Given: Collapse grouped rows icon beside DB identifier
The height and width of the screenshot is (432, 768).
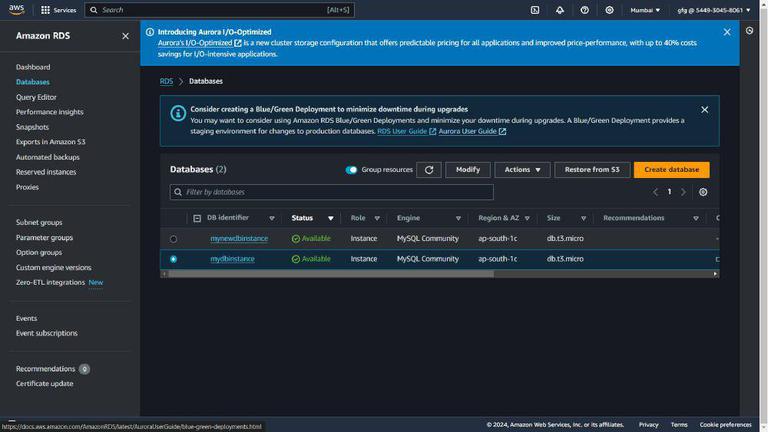Looking at the screenshot, I should pyautogui.click(x=197, y=218).
